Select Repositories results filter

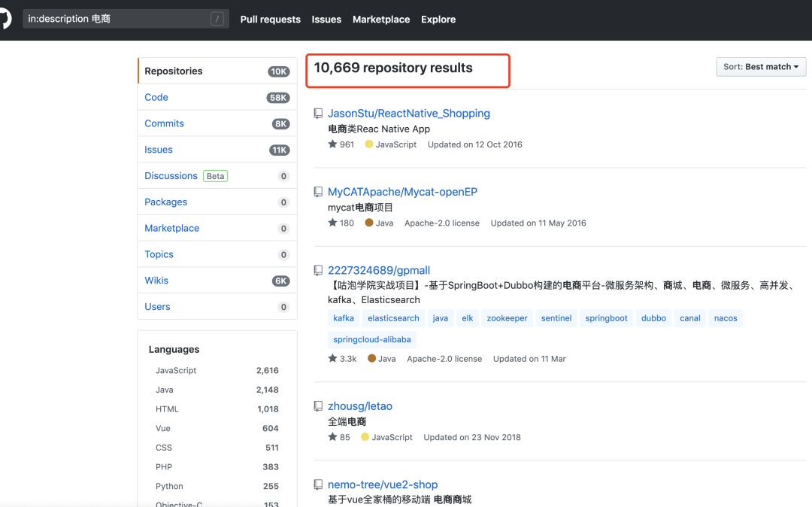[217, 71]
